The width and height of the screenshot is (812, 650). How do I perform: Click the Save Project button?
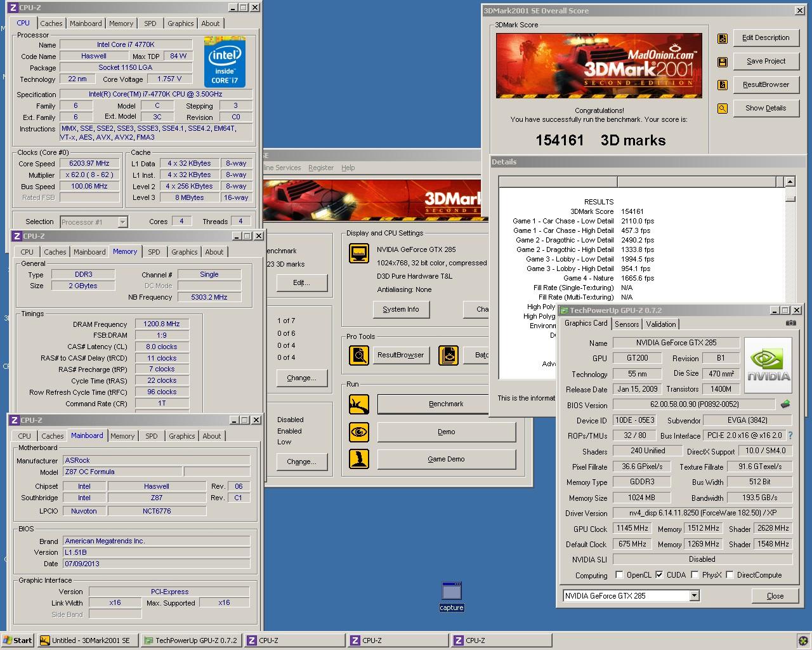click(x=766, y=62)
